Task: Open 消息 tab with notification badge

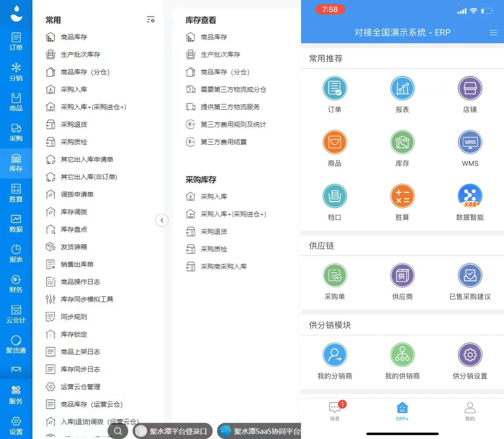Action: click(334, 411)
